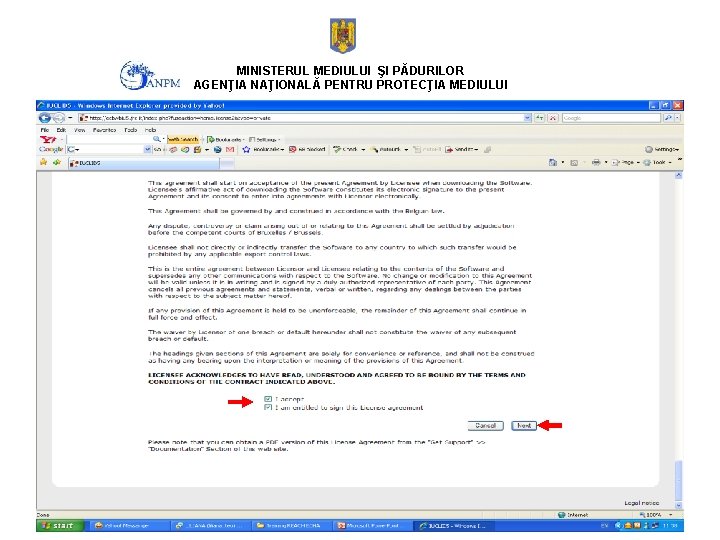Click the Print icon in command bar
720x540 pixels.
[x=596, y=163]
